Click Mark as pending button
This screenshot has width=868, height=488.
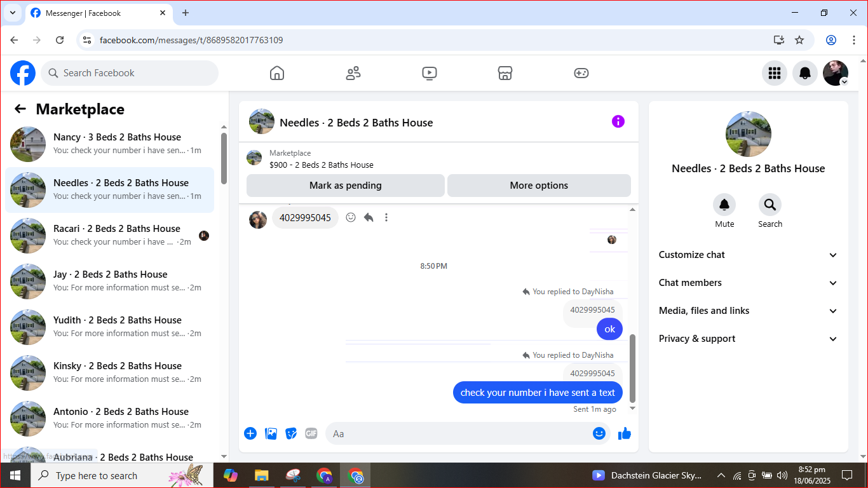coord(346,186)
